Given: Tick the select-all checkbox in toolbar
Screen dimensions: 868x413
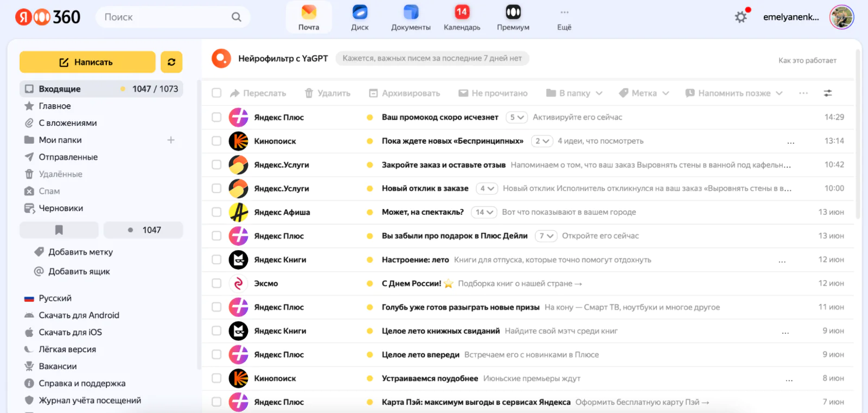Looking at the screenshot, I should (x=216, y=93).
